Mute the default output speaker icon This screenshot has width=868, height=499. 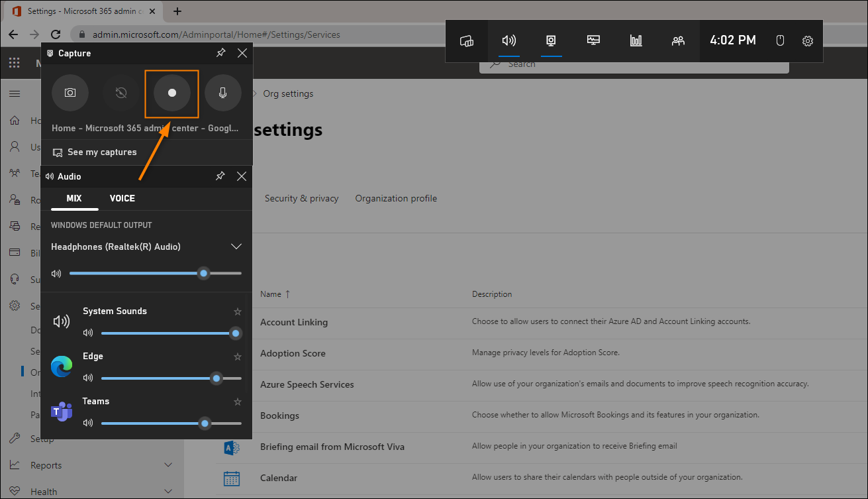pyautogui.click(x=56, y=273)
